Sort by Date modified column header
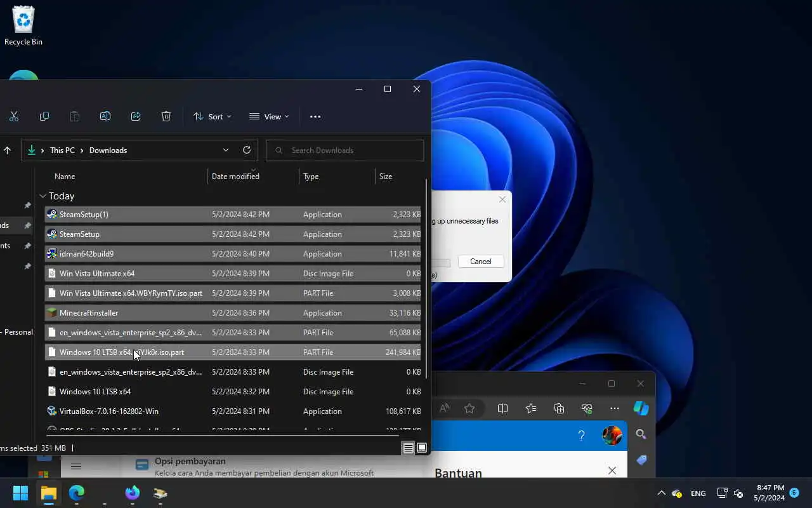812x508 pixels. click(235, 177)
